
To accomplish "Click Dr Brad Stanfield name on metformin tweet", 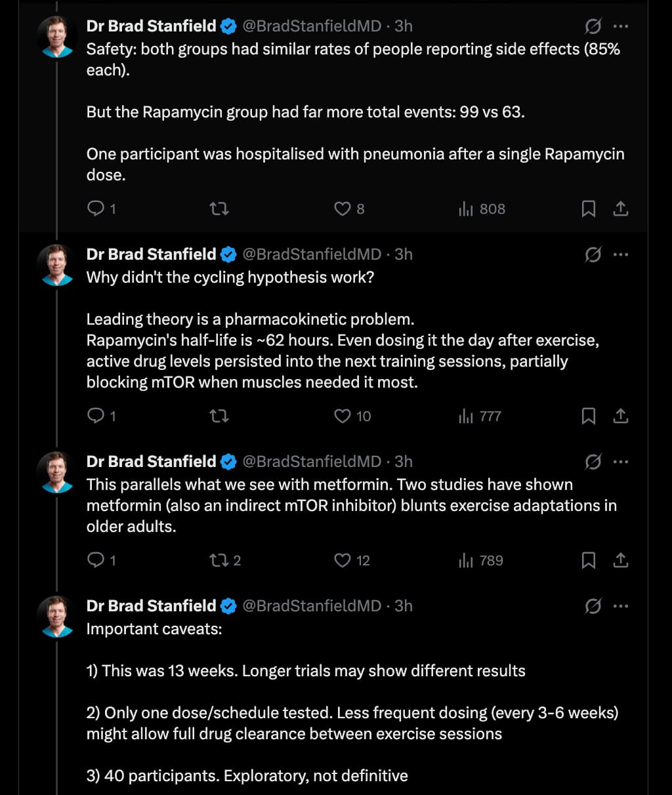I will 151,461.
